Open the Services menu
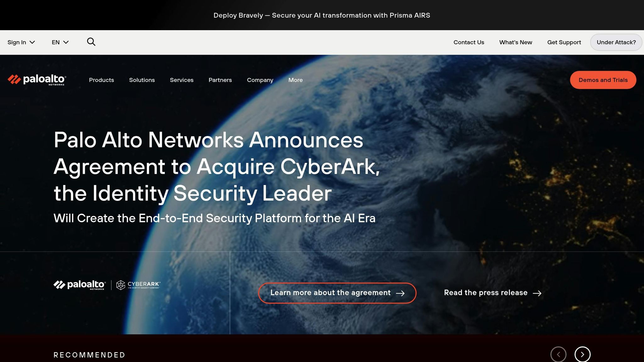 point(182,80)
